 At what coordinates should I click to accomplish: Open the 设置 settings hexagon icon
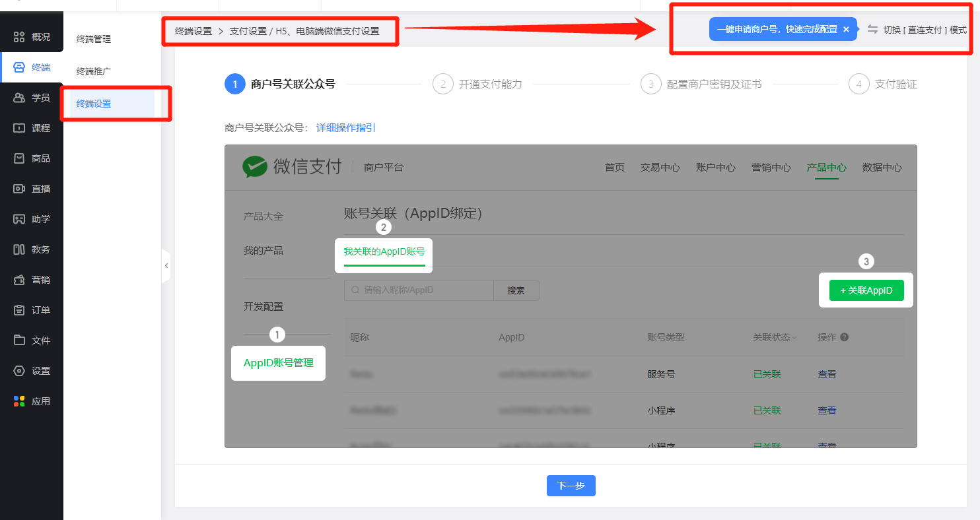coord(19,371)
